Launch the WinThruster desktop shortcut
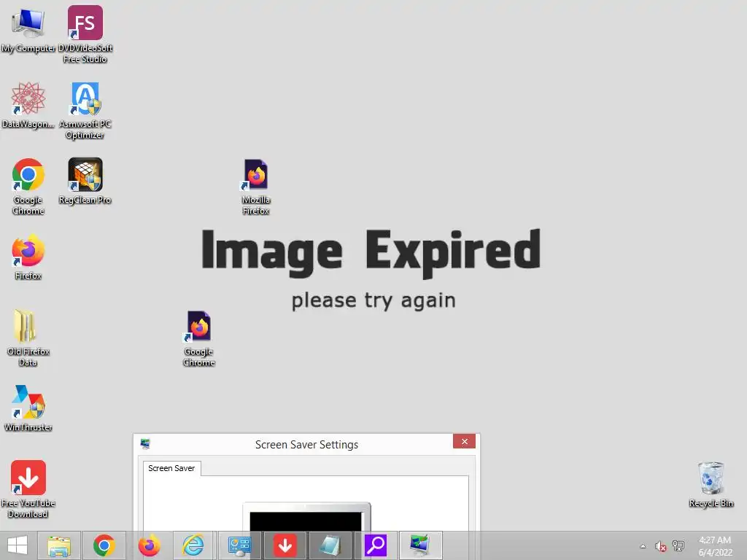This screenshot has height=560, width=747. (x=28, y=408)
